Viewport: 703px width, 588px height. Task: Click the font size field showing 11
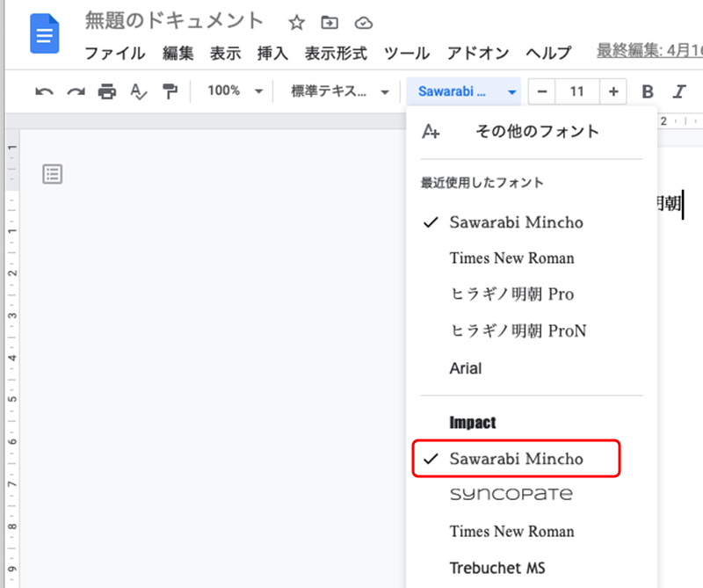577,91
